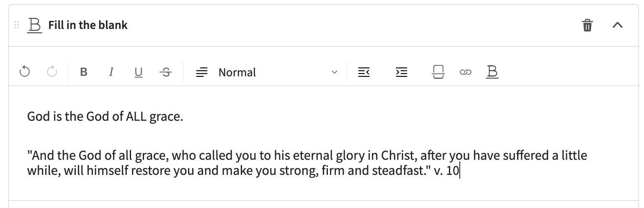
Task: Collapse the Fill in the blank block
Action: (x=618, y=25)
